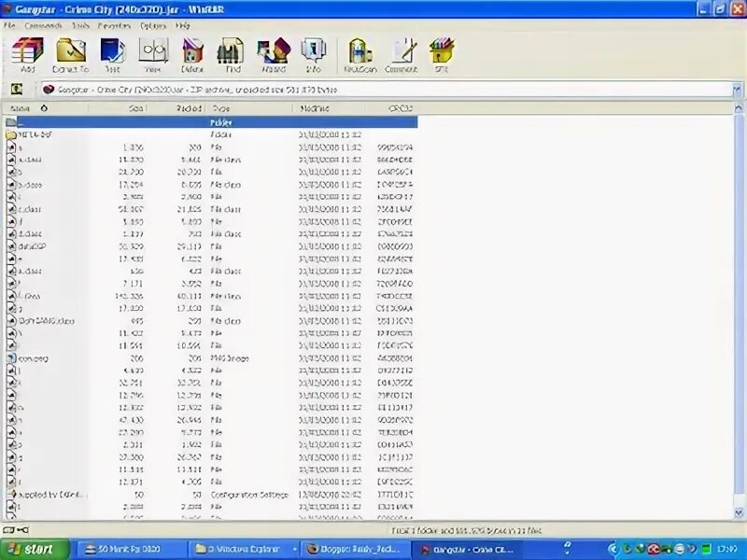Screen dimensions: 747x560
Task: Open the Tools menu
Action: 80,25
